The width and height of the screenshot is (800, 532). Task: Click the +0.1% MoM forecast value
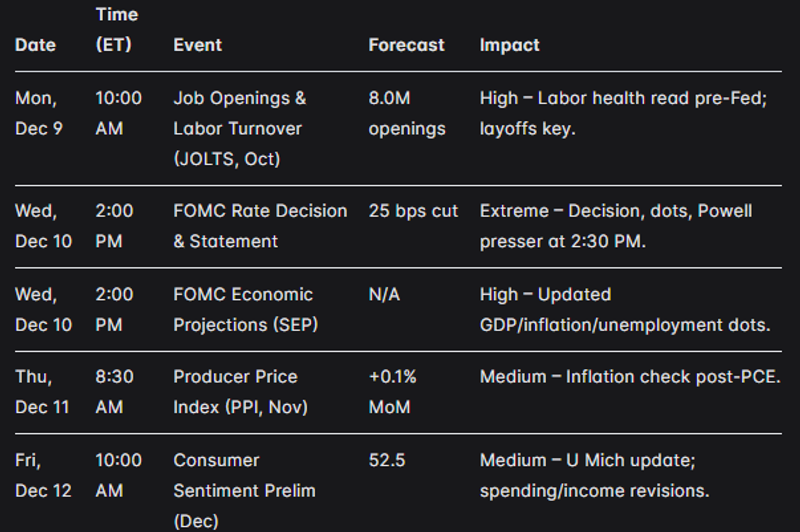coord(393,391)
